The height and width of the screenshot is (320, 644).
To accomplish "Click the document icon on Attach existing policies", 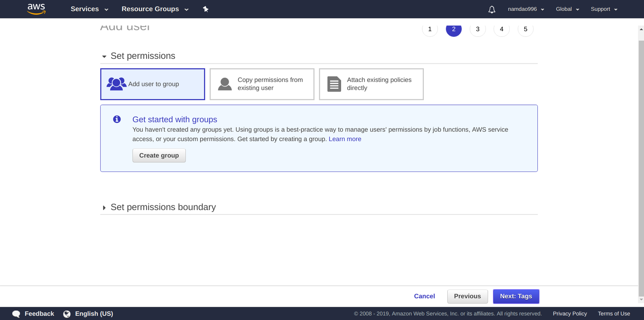I will [334, 84].
